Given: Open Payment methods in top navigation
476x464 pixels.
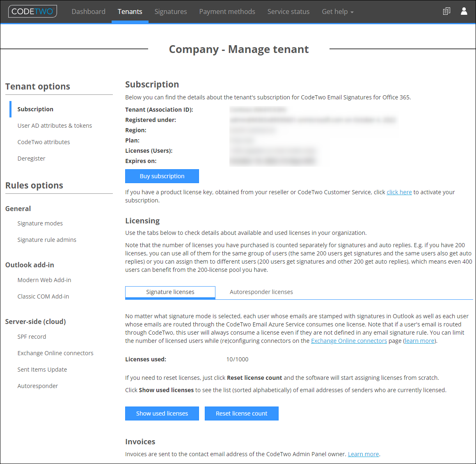Looking at the screenshot, I should tap(227, 11).
